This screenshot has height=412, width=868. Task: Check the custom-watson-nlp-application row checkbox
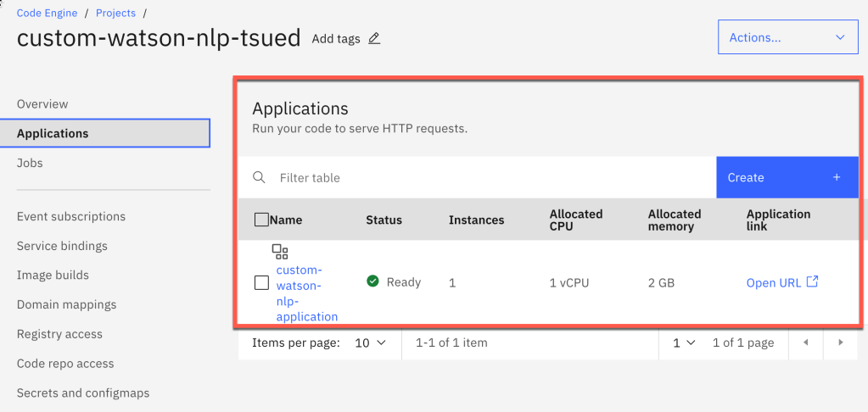(x=261, y=282)
